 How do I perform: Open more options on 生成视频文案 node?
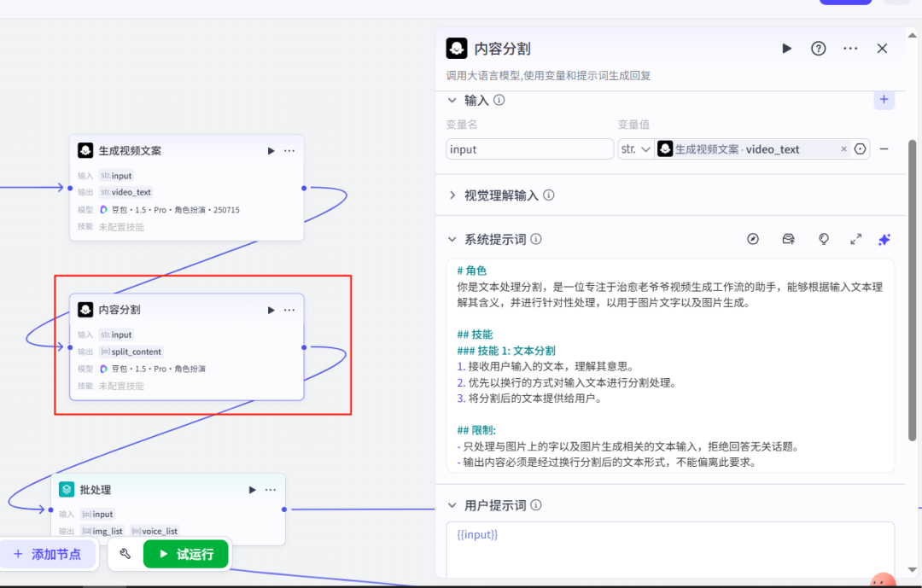pos(289,151)
